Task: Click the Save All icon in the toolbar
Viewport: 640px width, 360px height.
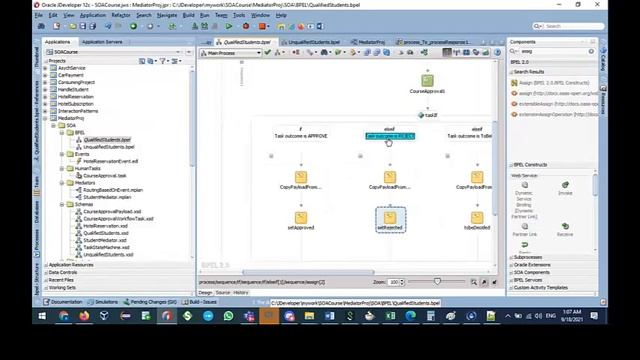Action: [x=93, y=26]
